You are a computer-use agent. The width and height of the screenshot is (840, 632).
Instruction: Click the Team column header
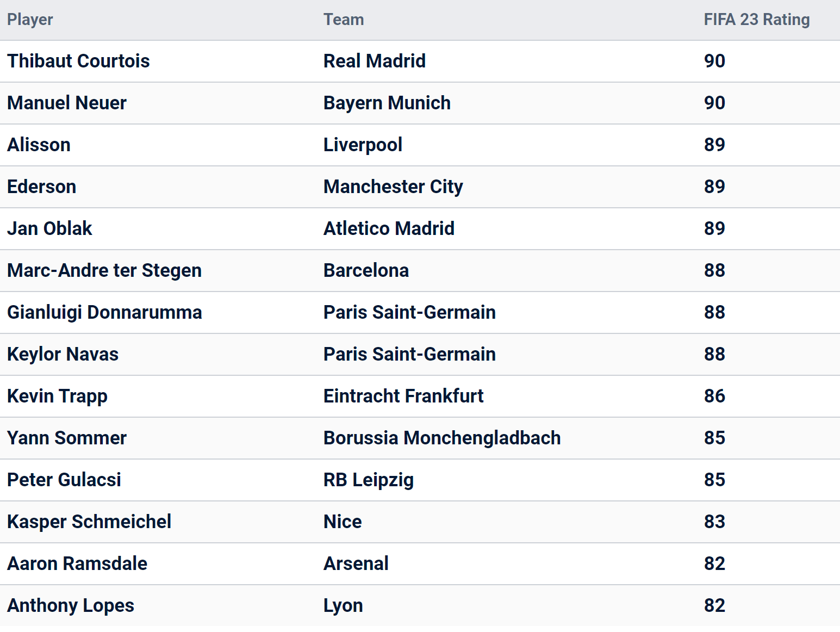click(x=344, y=20)
